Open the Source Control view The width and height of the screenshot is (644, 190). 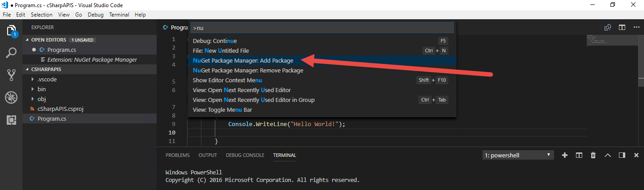pos(11,75)
